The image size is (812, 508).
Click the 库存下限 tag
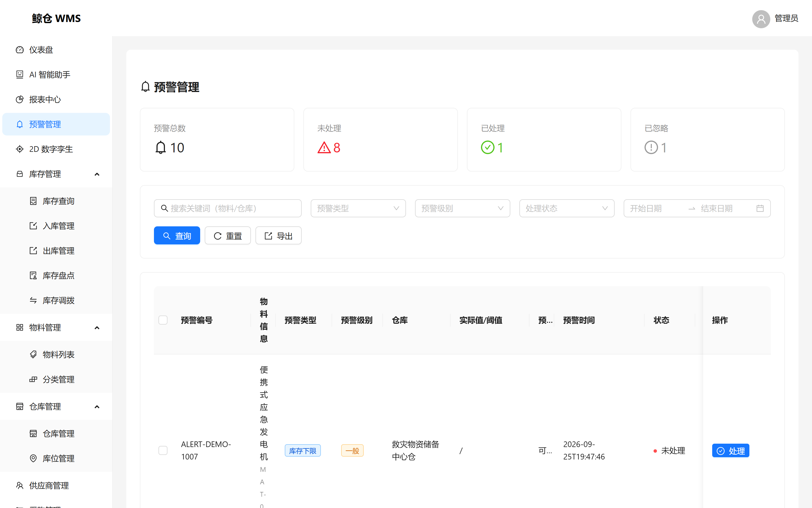point(303,450)
